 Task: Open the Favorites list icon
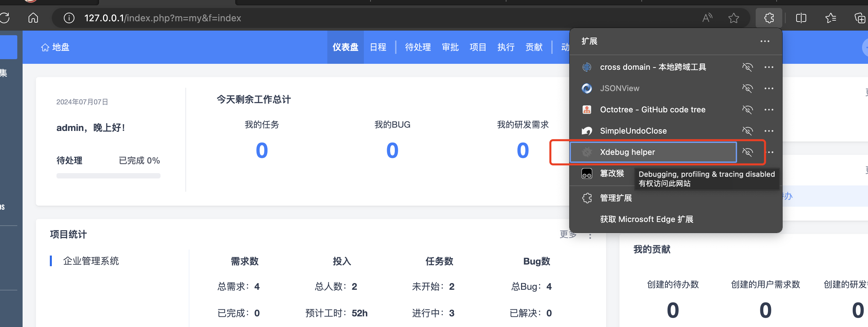click(x=830, y=18)
